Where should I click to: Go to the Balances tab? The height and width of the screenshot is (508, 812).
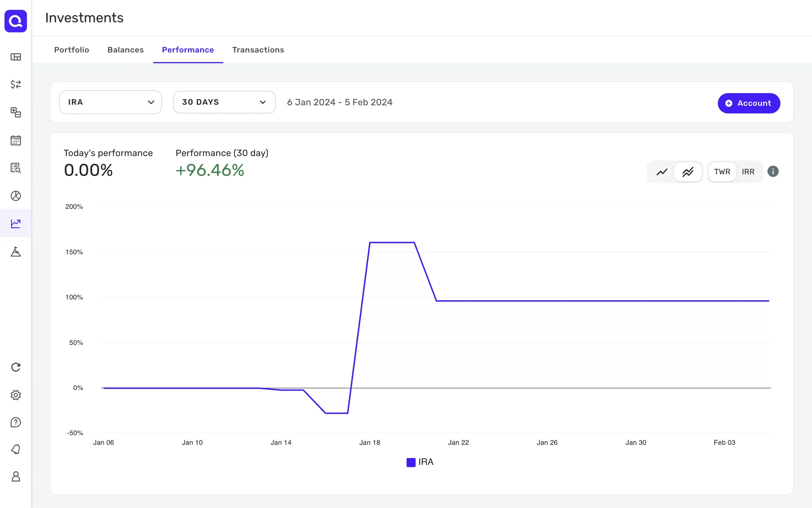[125, 50]
